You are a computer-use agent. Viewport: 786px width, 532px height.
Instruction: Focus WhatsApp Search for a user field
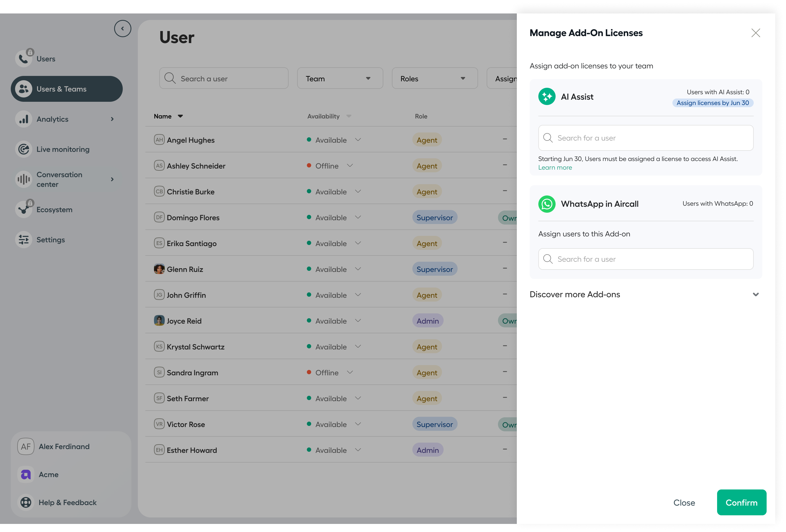pos(646,259)
